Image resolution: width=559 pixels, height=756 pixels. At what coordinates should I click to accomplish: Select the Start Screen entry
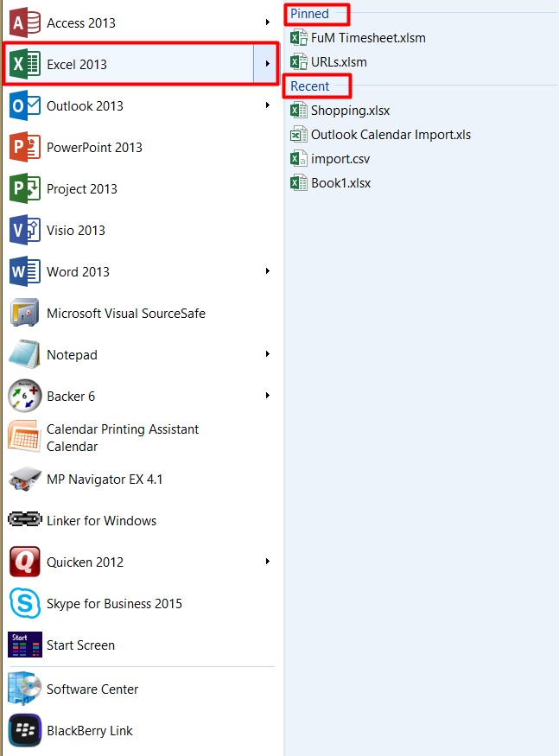pos(140,645)
